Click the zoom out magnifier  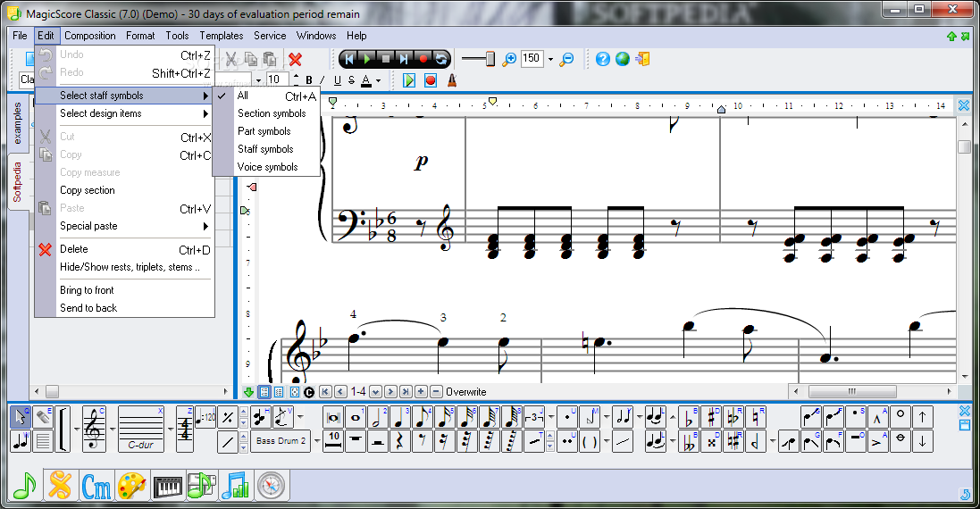[x=567, y=59]
